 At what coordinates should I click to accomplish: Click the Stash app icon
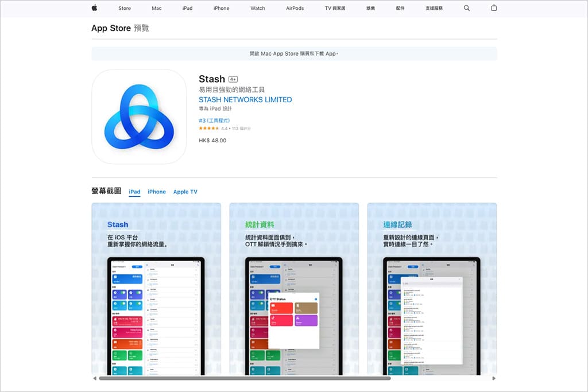[x=139, y=117]
